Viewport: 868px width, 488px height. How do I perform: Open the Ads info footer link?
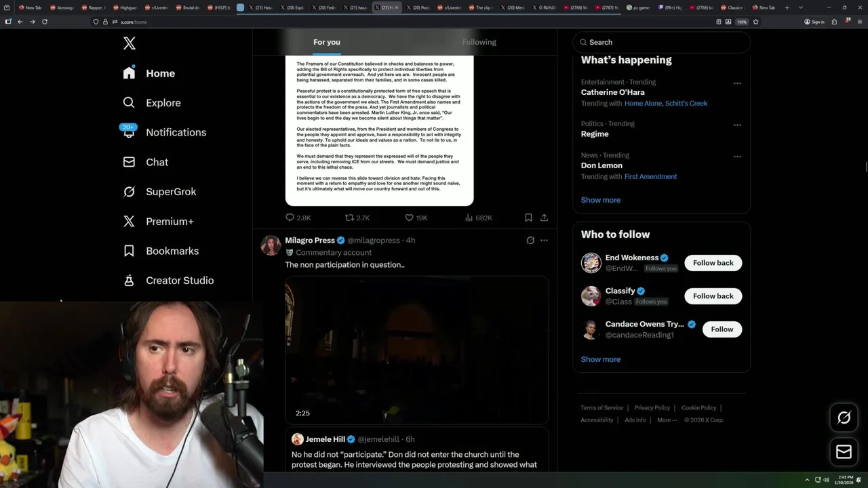tap(635, 420)
